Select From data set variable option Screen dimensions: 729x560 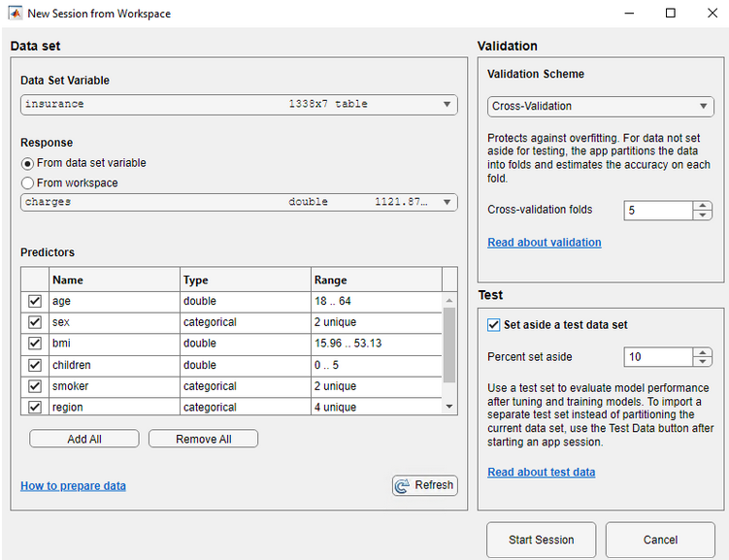click(x=27, y=163)
